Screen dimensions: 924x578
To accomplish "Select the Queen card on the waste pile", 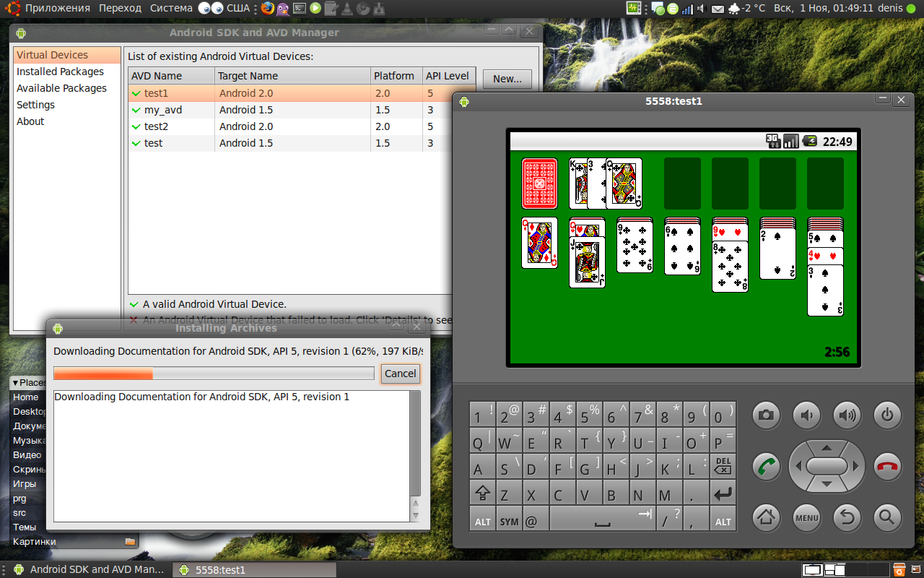I will coord(624,184).
